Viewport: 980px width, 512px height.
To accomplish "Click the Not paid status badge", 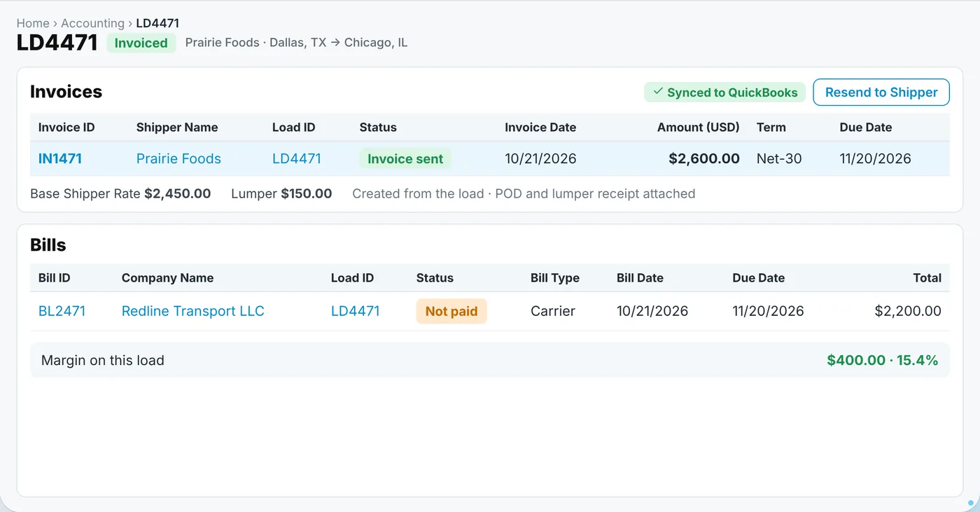I will [x=451, y=311].
